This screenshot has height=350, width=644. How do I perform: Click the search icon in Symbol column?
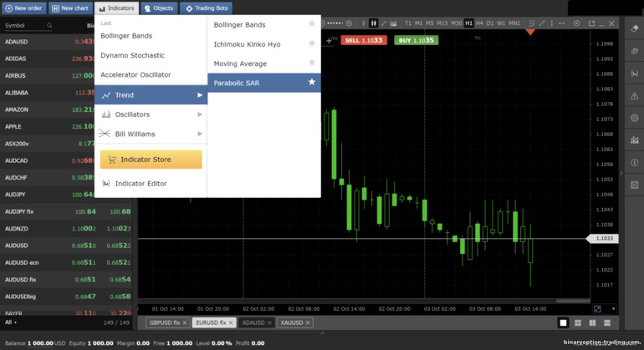[x=49, y=25]
